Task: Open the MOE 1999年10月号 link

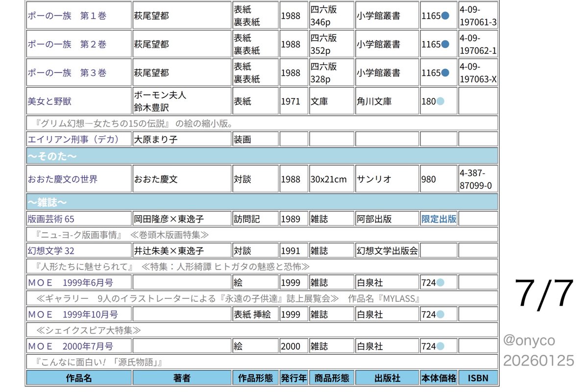Action: pos(73,314)
